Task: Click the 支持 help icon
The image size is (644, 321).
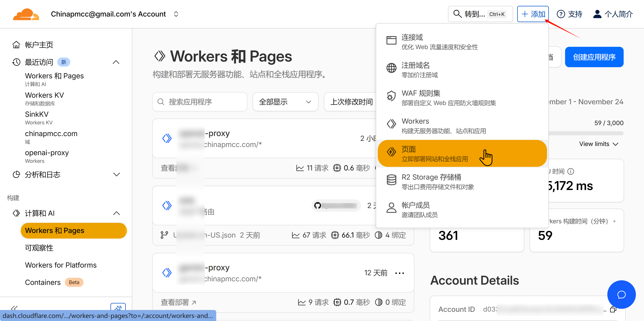Action: [x=561, y=14]
